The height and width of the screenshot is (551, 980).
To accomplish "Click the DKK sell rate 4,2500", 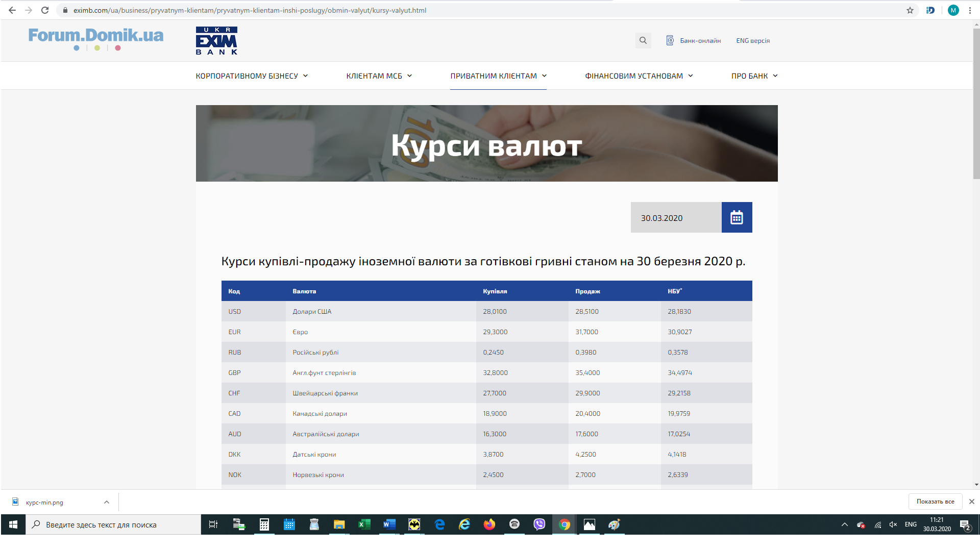I will click(x=585, y=454).
